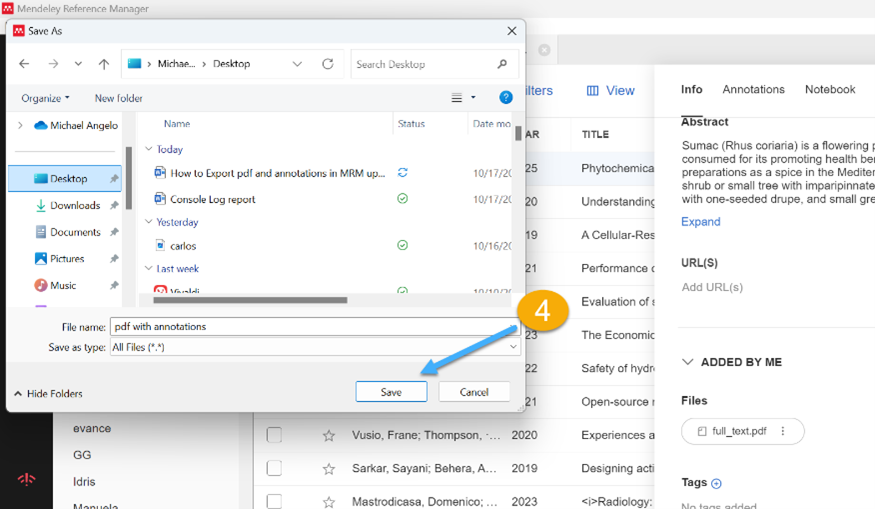This screenshot has height=509, width=875.
Task: Collapse the Yesterday file group
Action: click(x=148, y=222)
